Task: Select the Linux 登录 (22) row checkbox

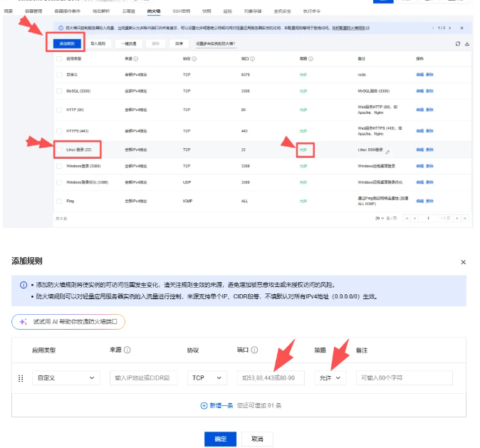Action: click(x=59, y=150)
